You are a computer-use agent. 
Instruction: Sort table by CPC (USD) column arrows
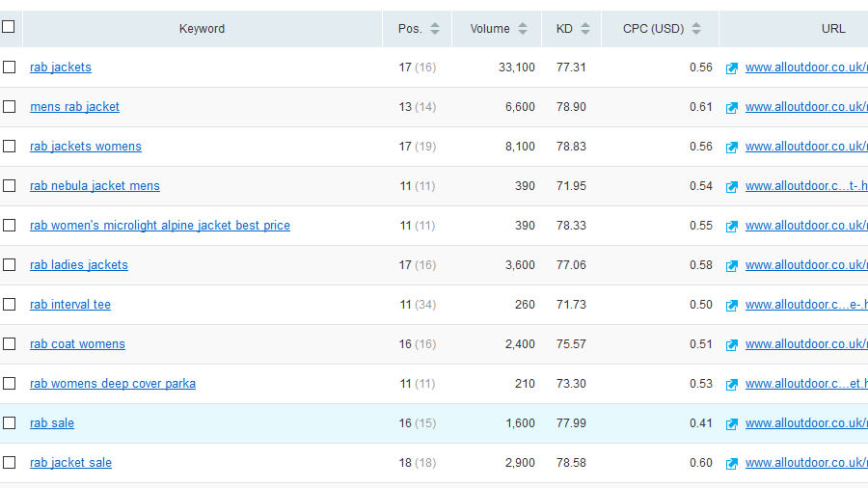(x=696, y=29)
